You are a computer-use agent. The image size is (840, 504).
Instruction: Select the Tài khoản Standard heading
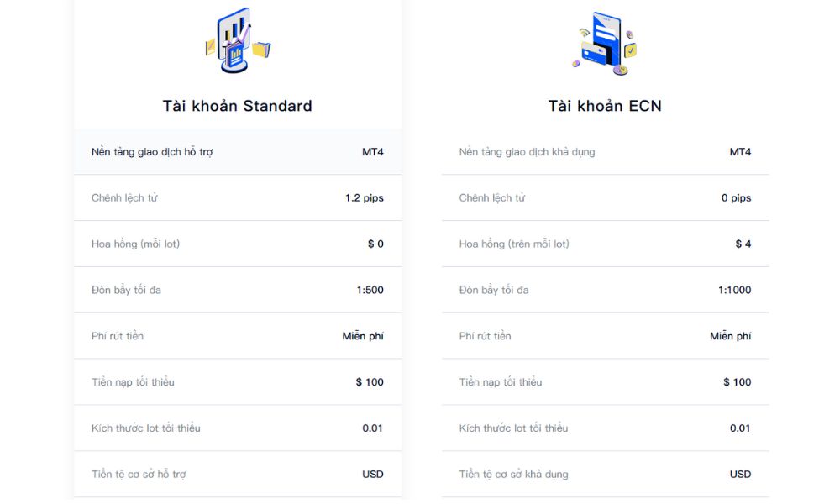coord(238,106)
